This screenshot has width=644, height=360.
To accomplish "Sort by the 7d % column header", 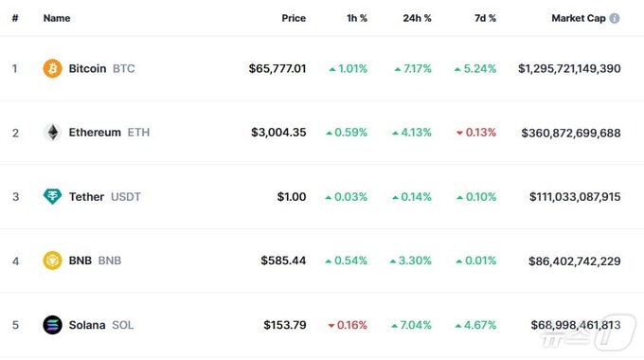I will tap(485, 18).
